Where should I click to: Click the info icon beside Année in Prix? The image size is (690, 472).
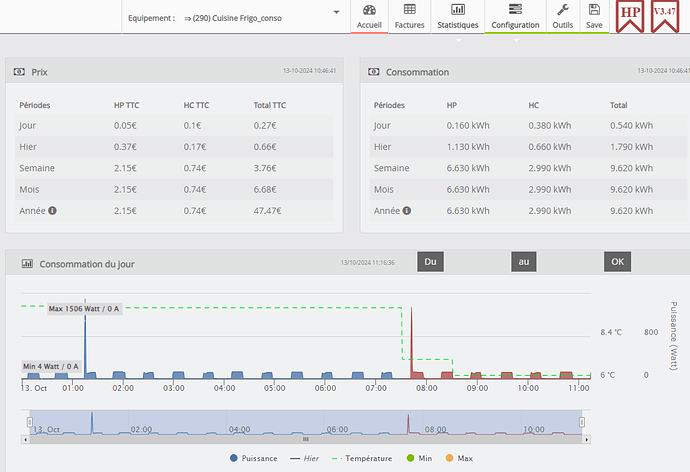coord(53,211)
